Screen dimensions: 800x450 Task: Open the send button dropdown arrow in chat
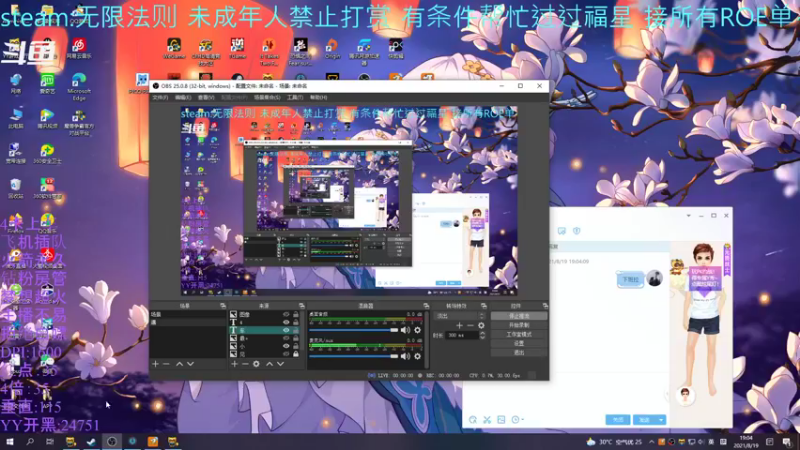[x=661, y=420]
